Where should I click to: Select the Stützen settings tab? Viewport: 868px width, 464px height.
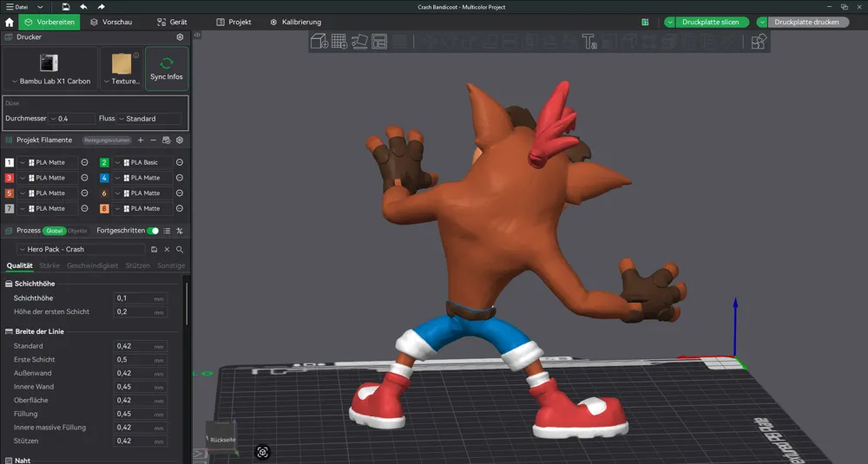pos(137,265)
